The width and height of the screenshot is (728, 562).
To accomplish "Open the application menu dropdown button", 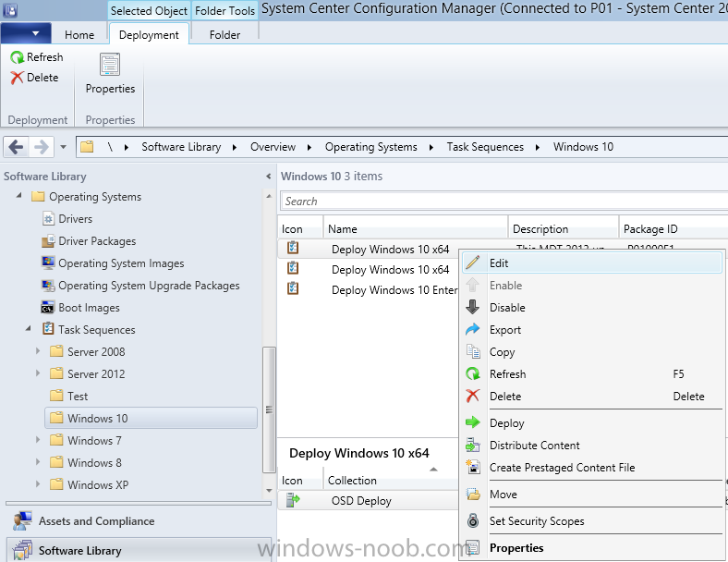I will pyautogui.click(x=26, y=33).
